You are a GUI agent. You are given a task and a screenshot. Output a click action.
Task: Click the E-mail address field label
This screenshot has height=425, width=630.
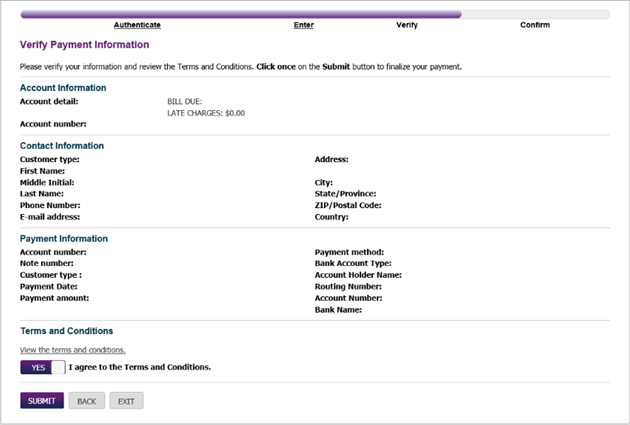pyautogui.click(x=50, y=217)
